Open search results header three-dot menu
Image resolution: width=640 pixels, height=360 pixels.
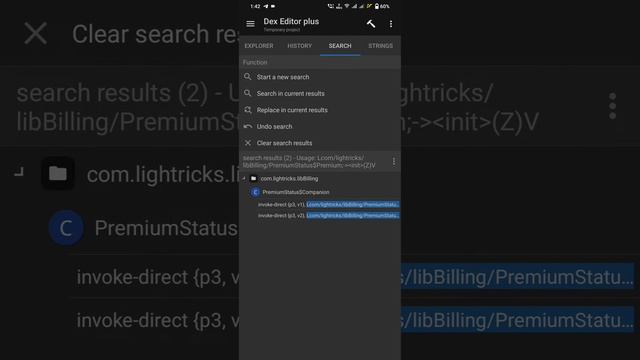[x=393, y=162]
